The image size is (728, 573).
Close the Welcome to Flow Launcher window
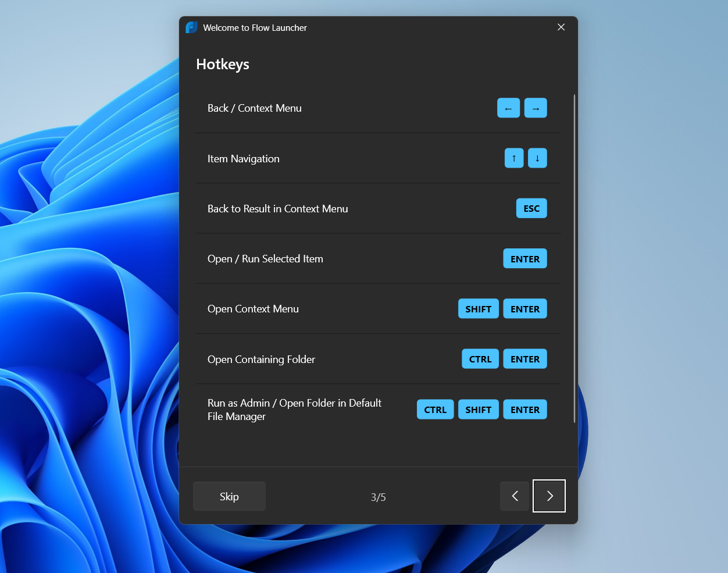[x=561, y=27]
